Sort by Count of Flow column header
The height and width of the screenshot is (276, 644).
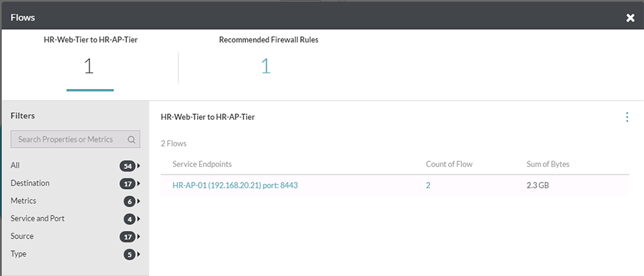point(449,164)
